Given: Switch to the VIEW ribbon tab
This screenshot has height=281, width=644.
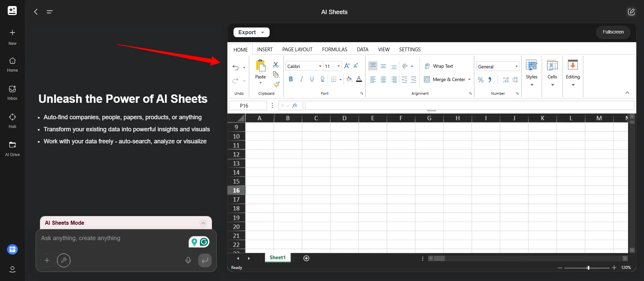Looking at the screenshot, I should point(384,50).
